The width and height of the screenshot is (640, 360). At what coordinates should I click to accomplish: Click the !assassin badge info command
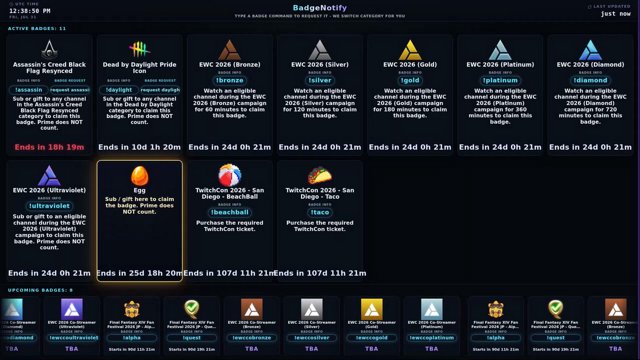(x=29, y=90)
